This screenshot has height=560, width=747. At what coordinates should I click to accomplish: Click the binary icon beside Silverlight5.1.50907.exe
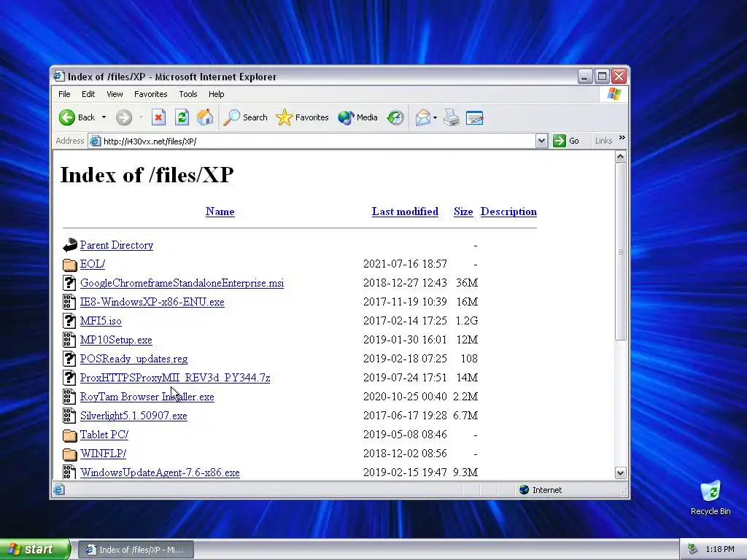pyautogui.click(x=69, y=415)
